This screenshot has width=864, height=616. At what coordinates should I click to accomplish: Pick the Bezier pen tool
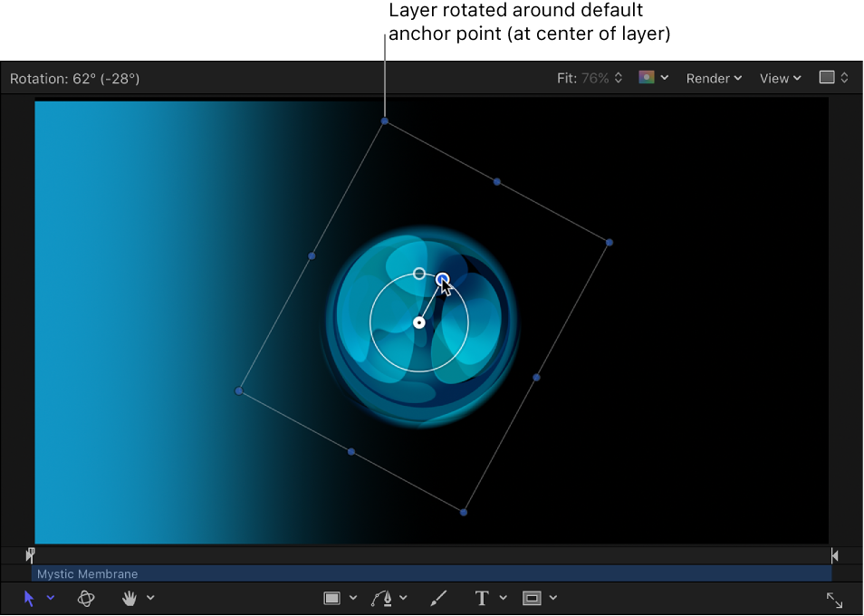click(x=383, y=598)
